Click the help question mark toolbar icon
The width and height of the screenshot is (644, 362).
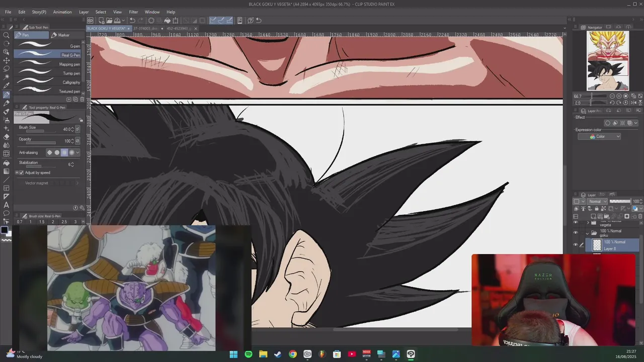pos(251,21)
